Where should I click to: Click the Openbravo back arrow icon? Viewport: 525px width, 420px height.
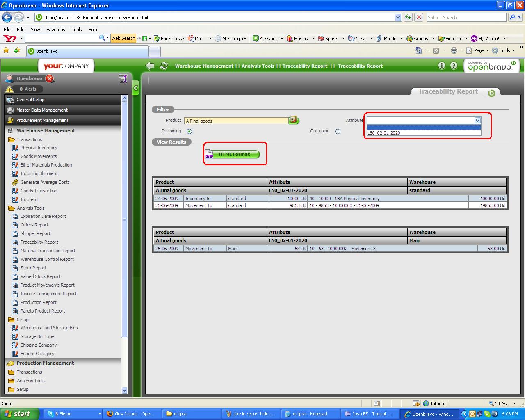coord(150,66)
